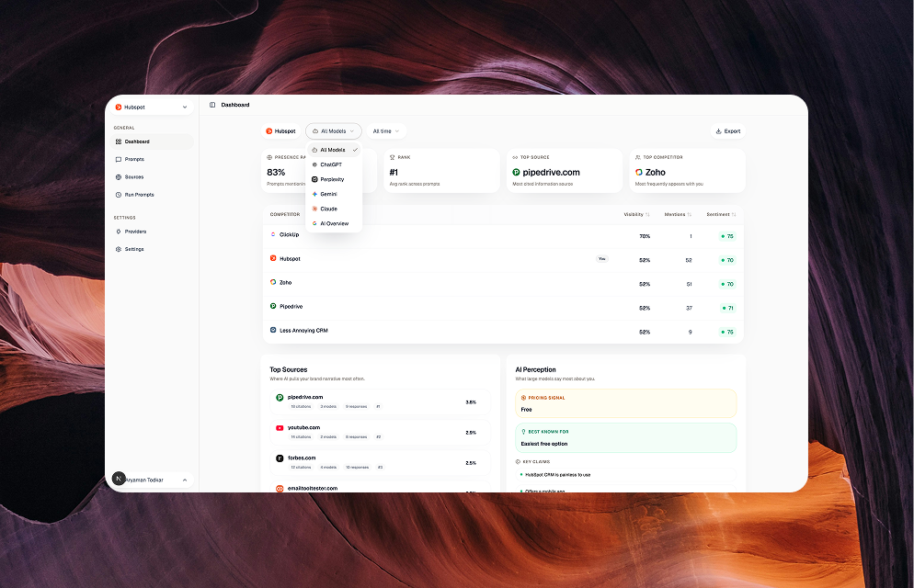Click the Zoho logo in competitor table
This screenshot has height=588, width=914.
(x=273, y=282)
